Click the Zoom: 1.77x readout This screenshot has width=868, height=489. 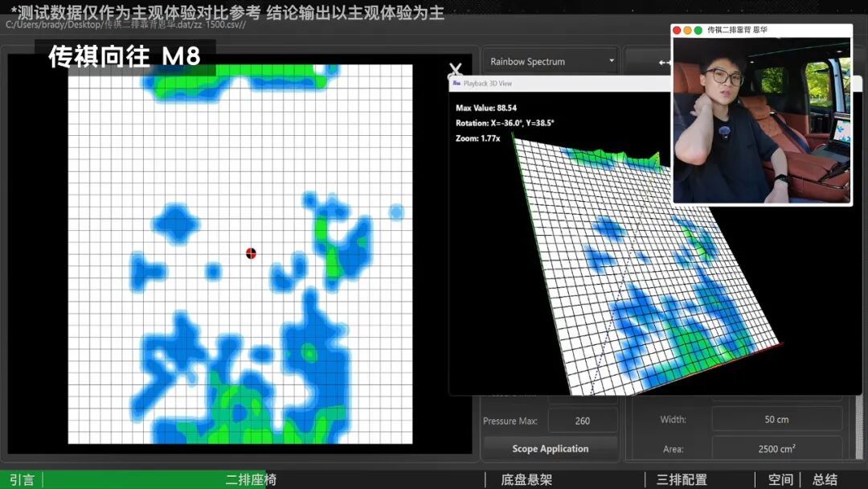coord(477,138)
